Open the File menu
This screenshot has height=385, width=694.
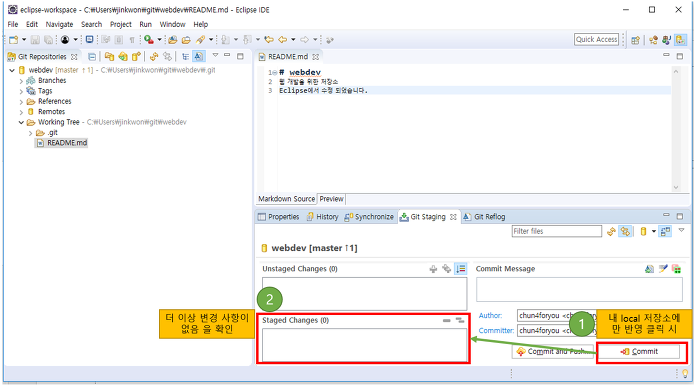coord(13,24)
